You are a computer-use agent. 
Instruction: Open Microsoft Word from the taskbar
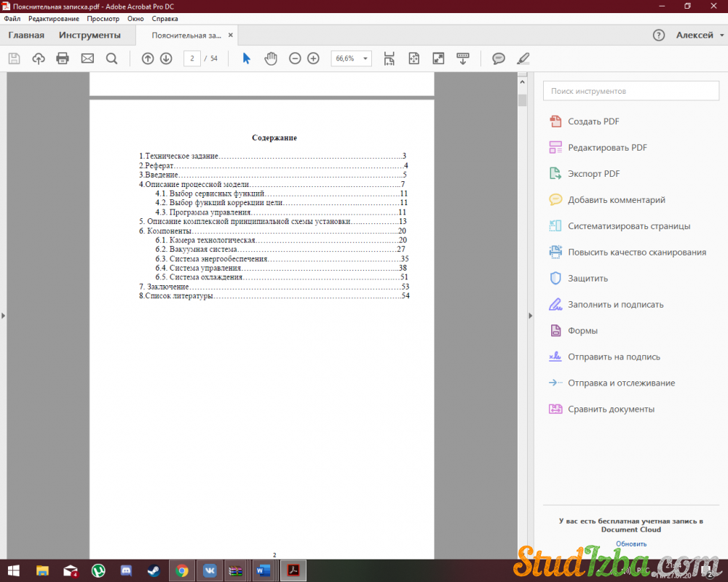click(x=264, y=570)
